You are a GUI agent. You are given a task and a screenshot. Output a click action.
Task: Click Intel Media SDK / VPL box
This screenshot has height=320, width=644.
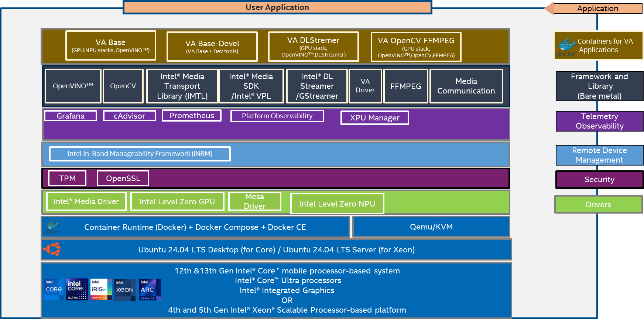point(251,86)
